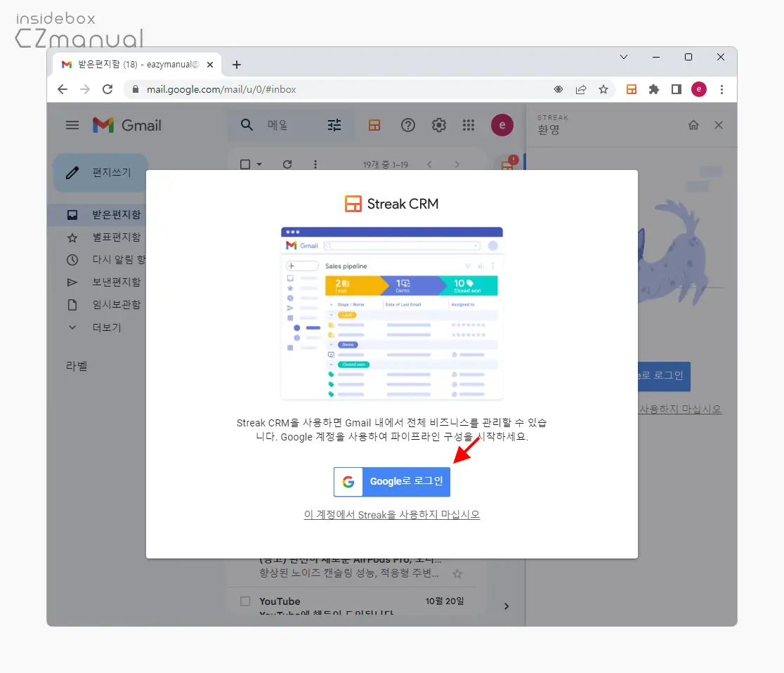Toggle the Gmail main menu hamburger icon
Viewport: 784px width, 673px height.
pyautogui.click(x=72, y=125)
